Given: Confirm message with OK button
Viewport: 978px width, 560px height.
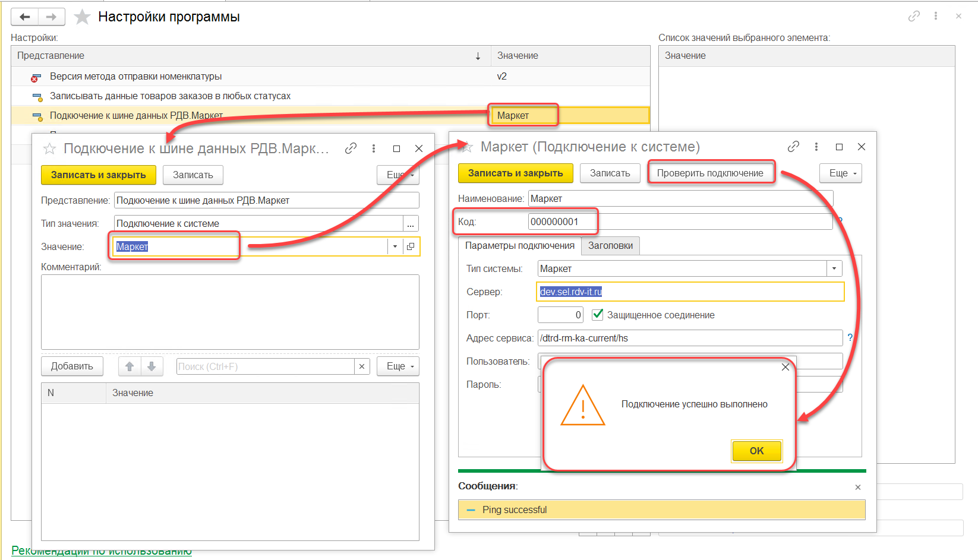Looking at the screenshot, I should tap(756, 451).
